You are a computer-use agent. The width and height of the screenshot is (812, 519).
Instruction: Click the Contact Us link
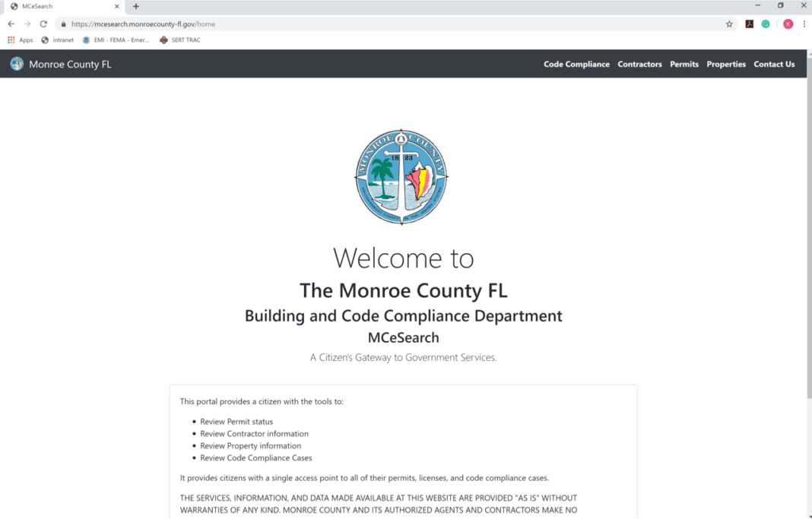[x=774, y=64]
